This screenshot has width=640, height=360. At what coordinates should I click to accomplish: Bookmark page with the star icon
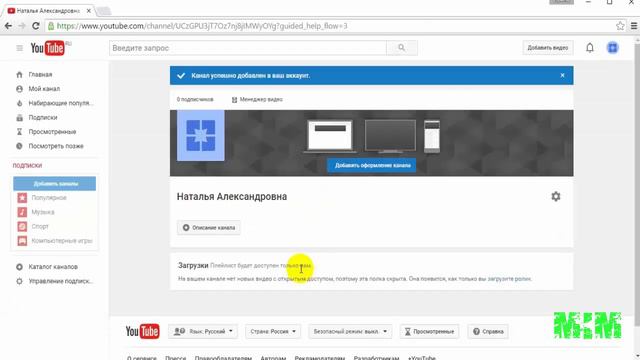tap(620, 26)
